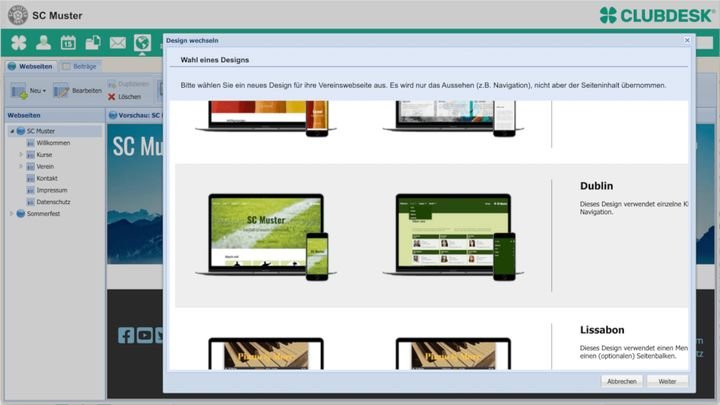
Task: Click the YouTube icon in preview footer
Action: tap(144, 336)
